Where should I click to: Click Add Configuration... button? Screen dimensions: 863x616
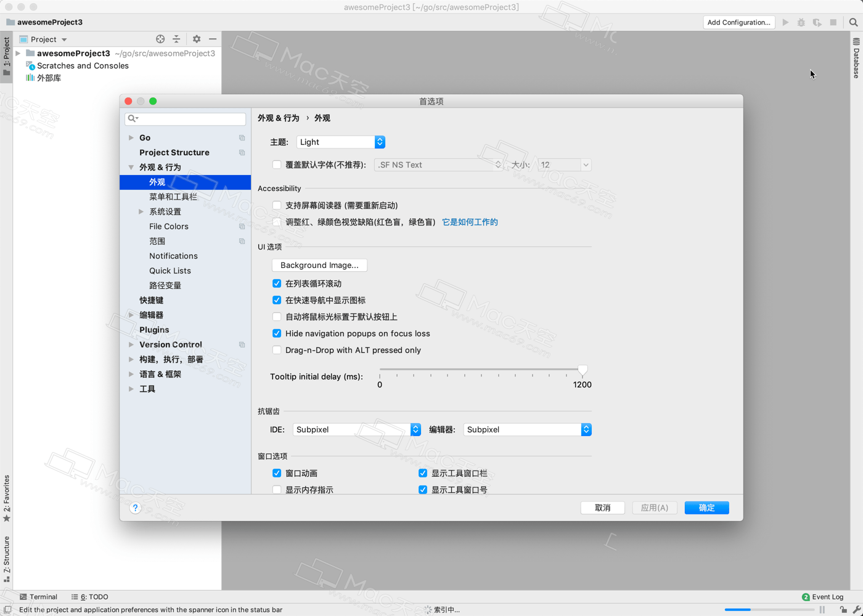[x=739, y=22]
